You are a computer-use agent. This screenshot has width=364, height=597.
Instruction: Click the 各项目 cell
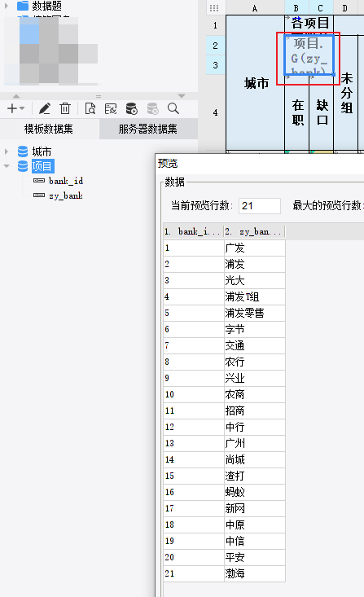pos(310,24)
